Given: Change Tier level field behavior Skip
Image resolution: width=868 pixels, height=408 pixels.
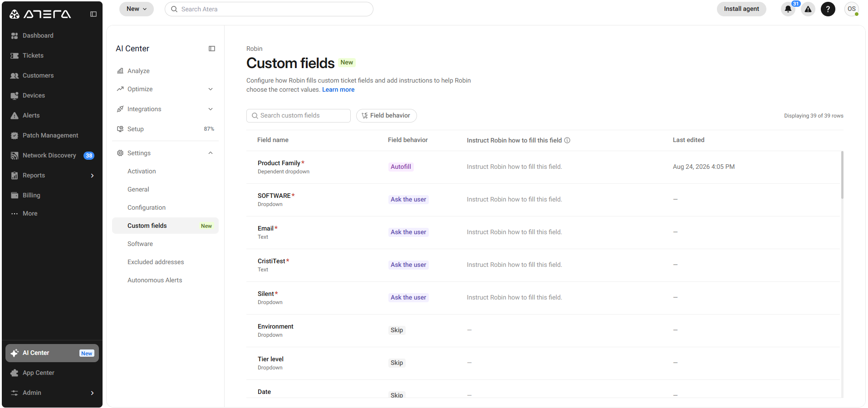Looking at the screenshot, I should (397, 363).
